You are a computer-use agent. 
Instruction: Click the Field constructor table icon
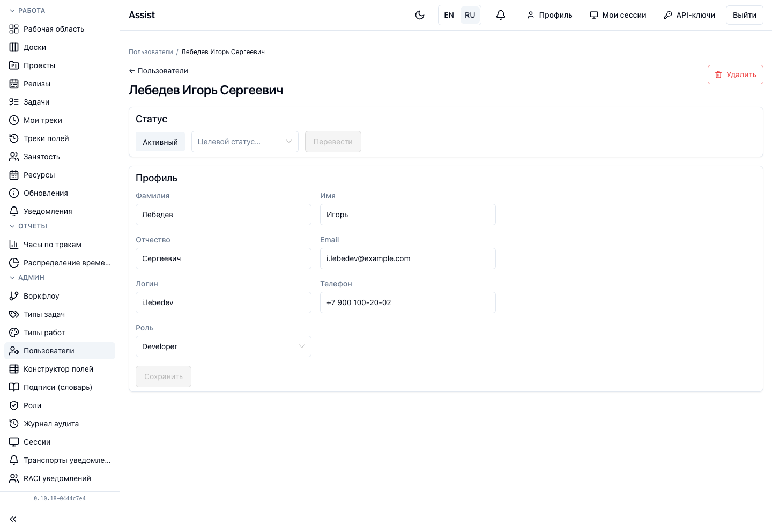coord(14,369)
